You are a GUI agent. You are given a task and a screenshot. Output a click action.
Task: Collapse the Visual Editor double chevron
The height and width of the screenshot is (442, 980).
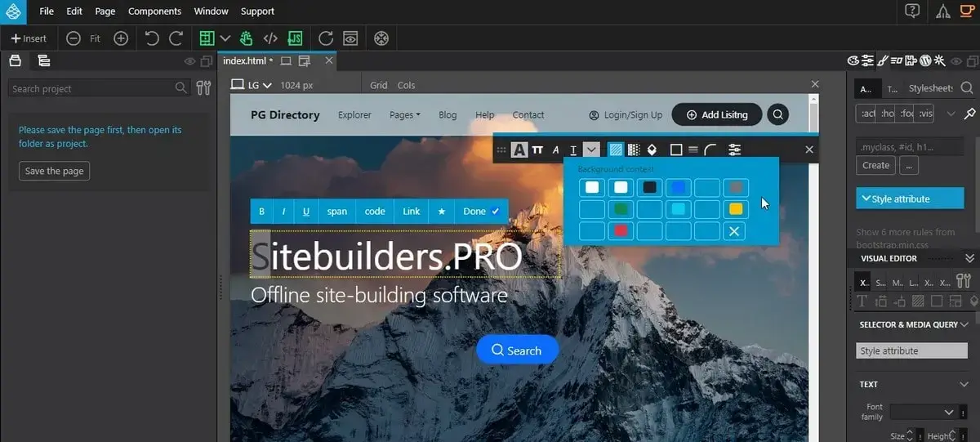(969, 258)
